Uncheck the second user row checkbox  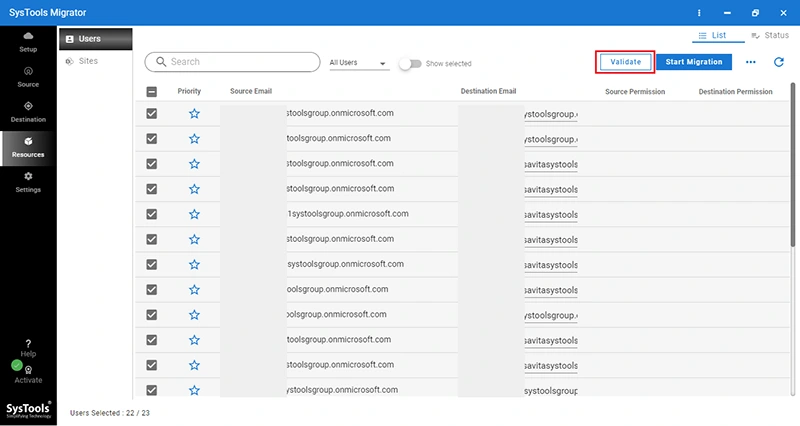pos(152,139)
